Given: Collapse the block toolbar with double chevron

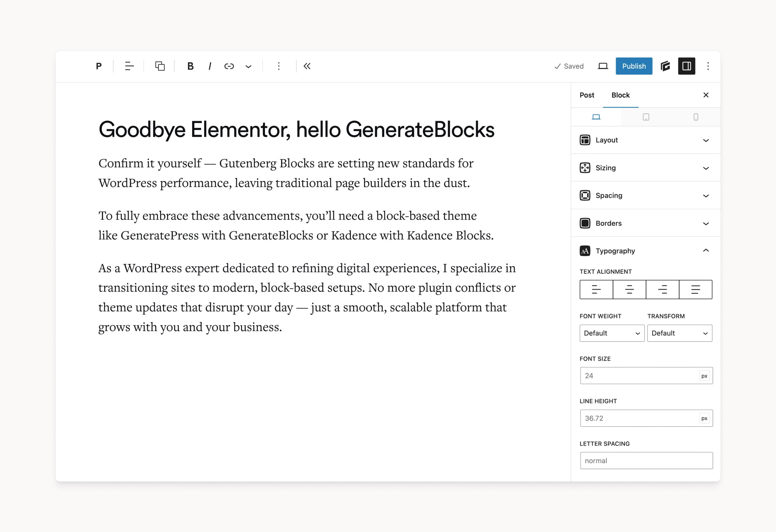Looking at the screenshot, I should pos(307,66).
